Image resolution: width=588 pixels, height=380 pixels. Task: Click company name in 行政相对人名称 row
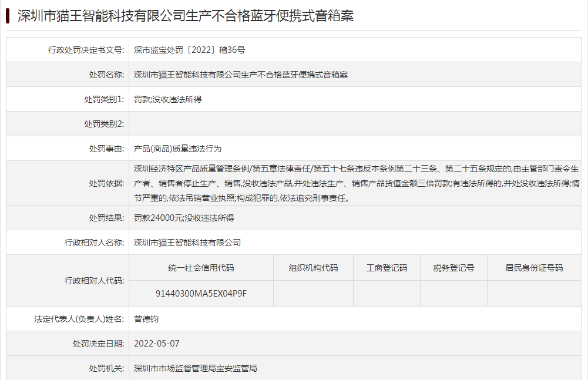tap(187, 243)
